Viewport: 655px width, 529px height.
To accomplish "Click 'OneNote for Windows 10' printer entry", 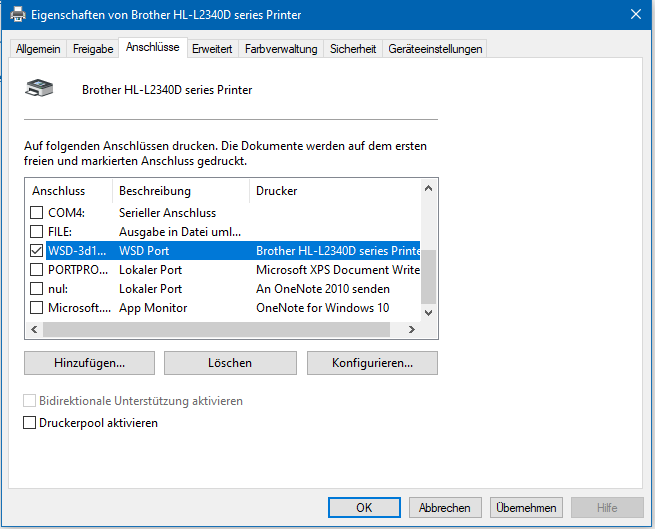I will coord(322,308).
